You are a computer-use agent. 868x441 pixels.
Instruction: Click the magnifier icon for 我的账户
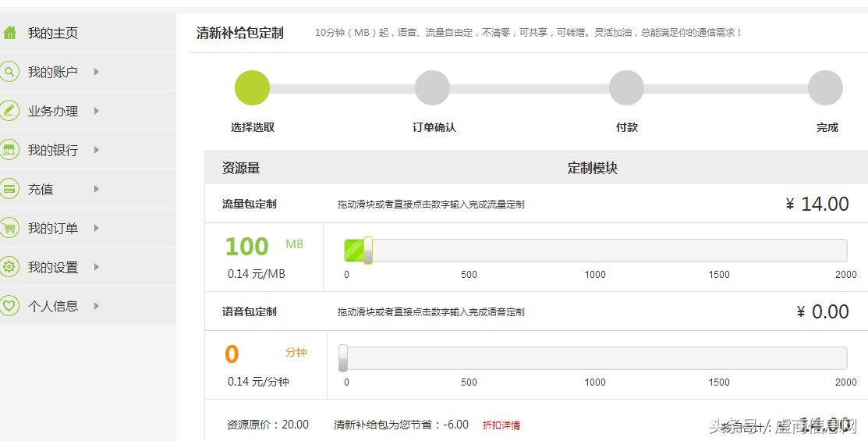9,72
